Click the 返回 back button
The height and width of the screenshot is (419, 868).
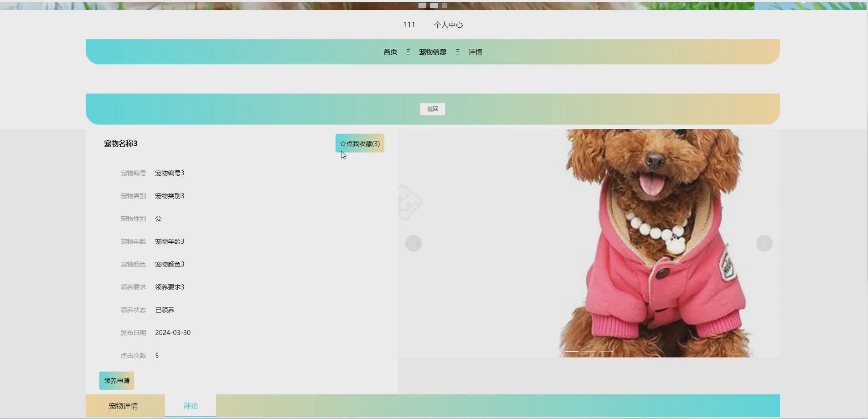coord(432,109)
